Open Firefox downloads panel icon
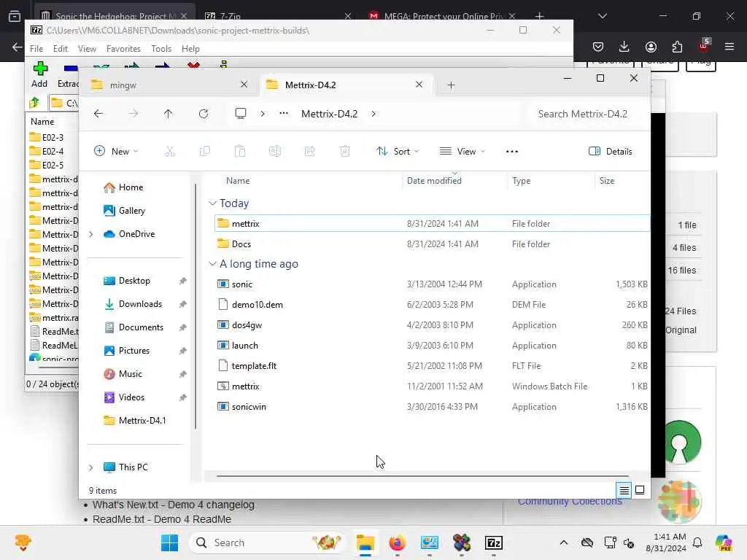The height and width of the screenshot is (560, 747). click(624, 47)
